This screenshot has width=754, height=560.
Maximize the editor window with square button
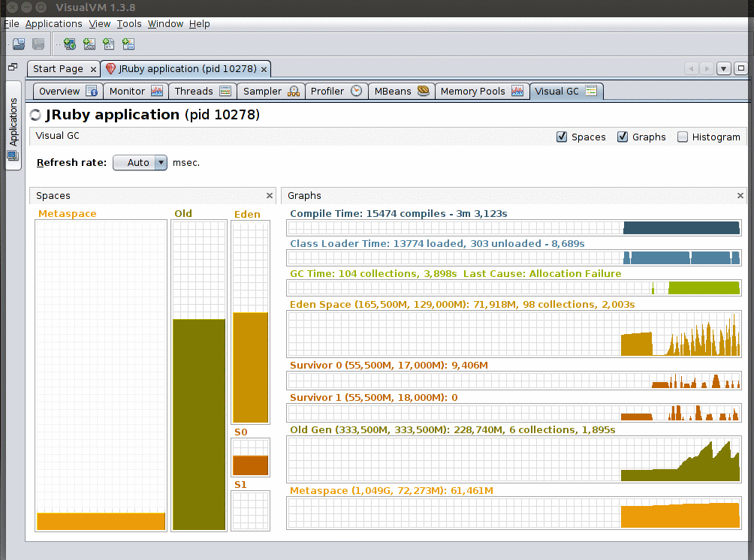pos(741,69)
